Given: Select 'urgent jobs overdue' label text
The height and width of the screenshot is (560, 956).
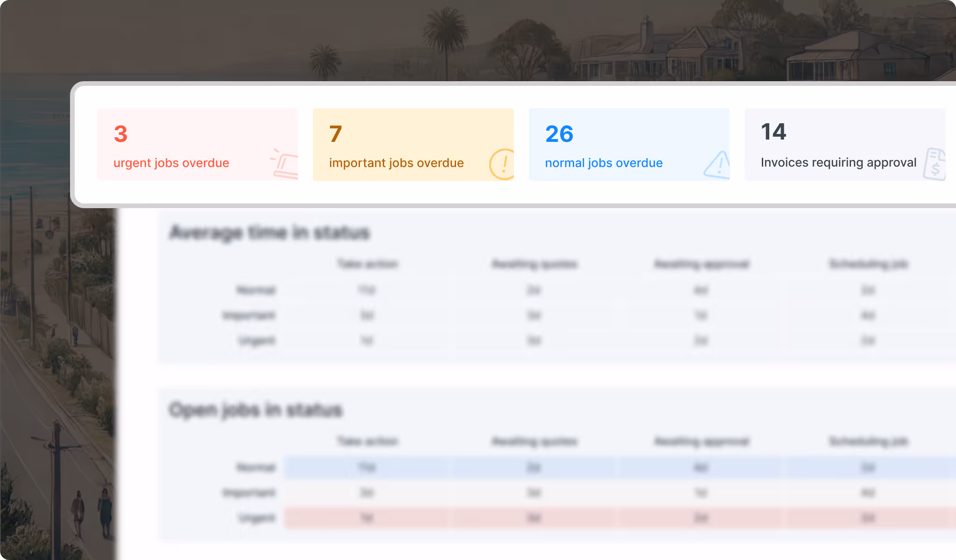Looking at the screenshot, I should (x=171, y=163).
